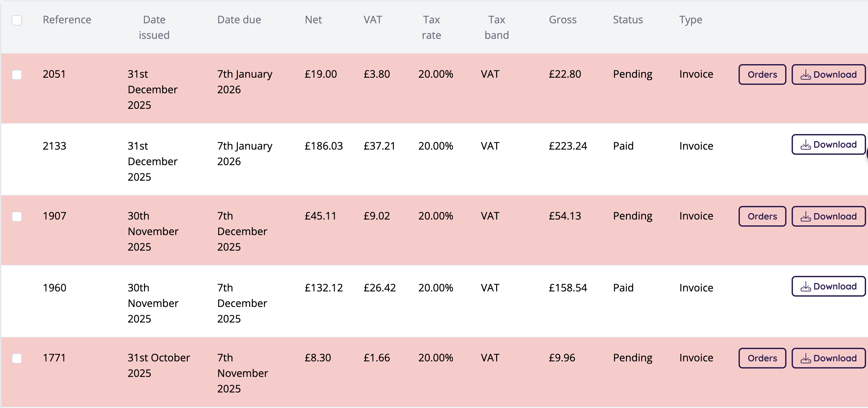Click the Reference column header
Image resolution: width=868 pixels, height=408 pixels.
(x=67, y=20)
